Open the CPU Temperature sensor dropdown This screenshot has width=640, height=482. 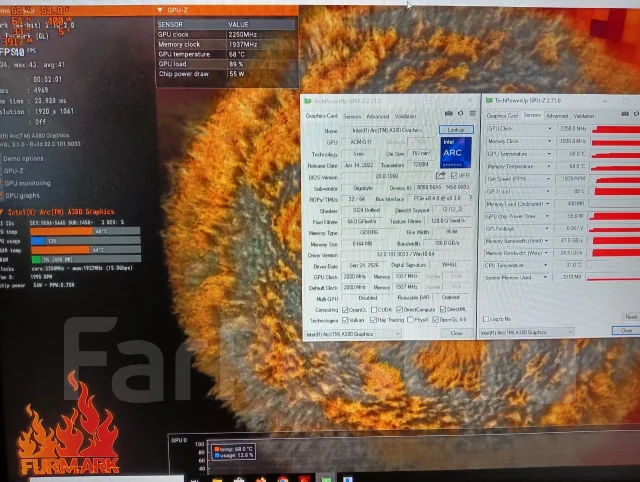tap(546, 265)
